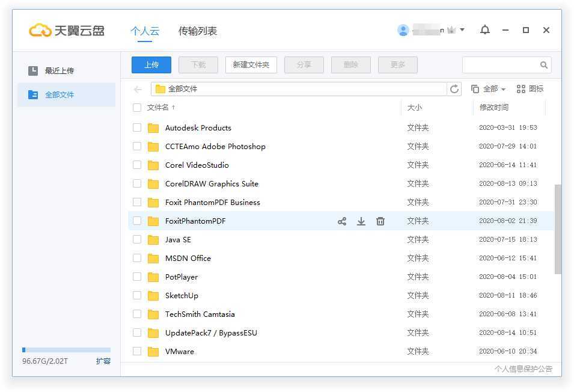This screenshot has width=574, height=392.
Task: Click the 上传 upload button
Action: (151, 64)
